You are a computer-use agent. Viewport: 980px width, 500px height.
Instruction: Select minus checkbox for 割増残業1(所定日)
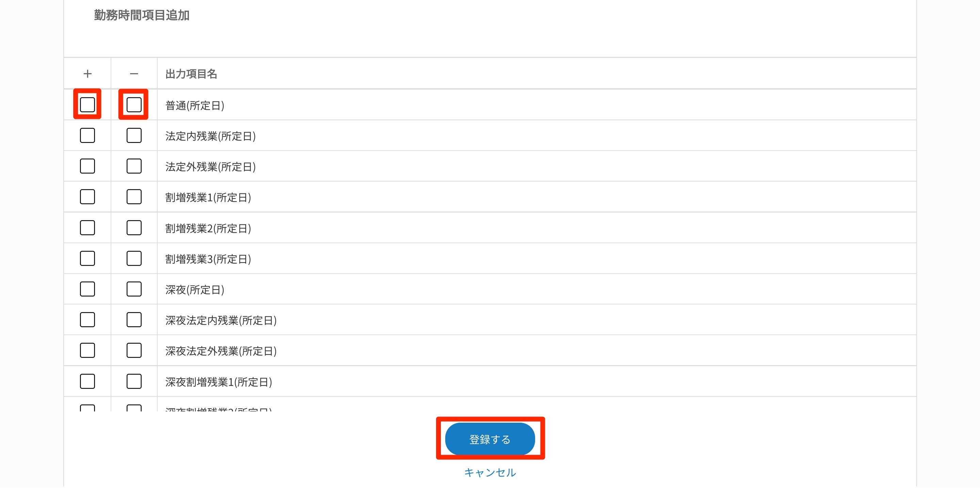(133, 197)
